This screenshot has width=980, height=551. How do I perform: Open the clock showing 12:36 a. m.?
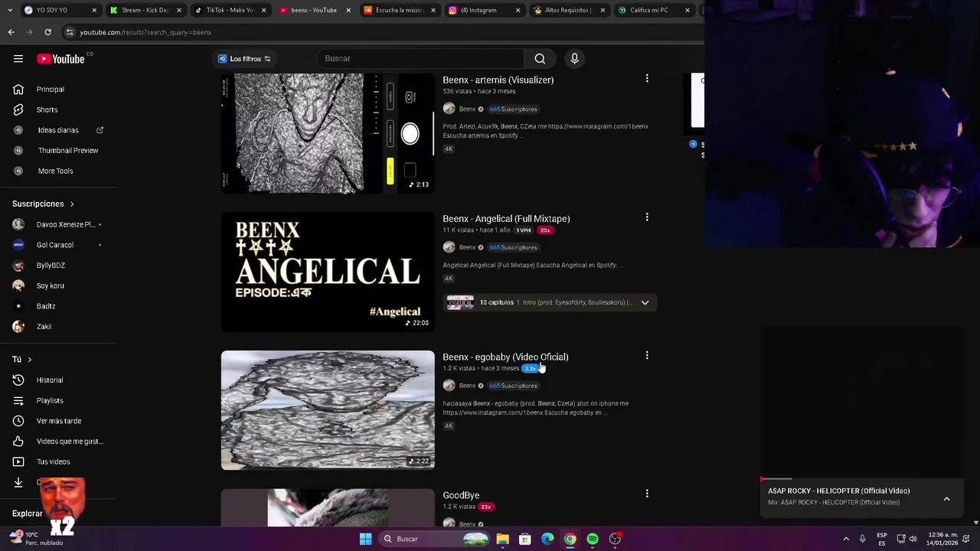(942, 539)
